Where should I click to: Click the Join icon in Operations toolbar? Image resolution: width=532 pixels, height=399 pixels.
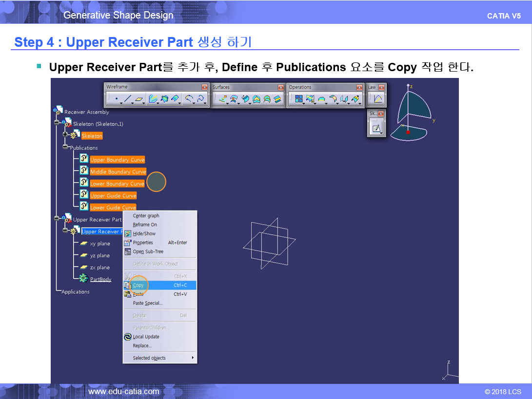298,99
